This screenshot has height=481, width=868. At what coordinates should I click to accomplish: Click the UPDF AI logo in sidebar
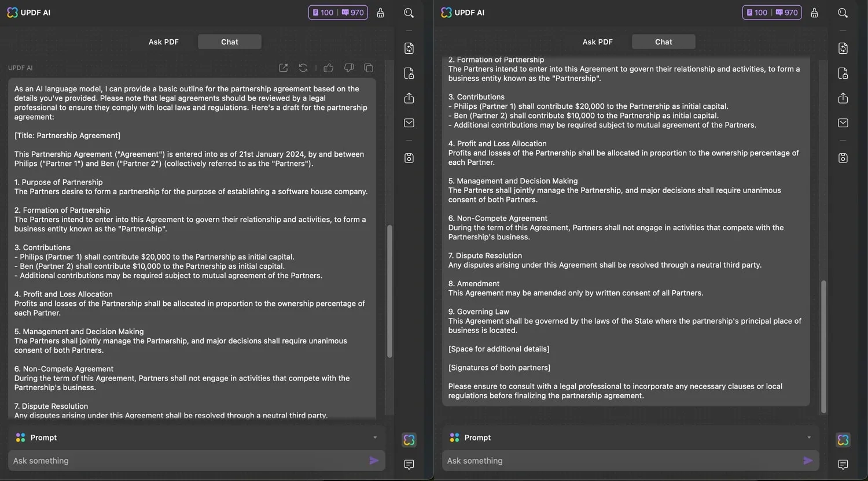pyautogui.click(x=409, y=440)
